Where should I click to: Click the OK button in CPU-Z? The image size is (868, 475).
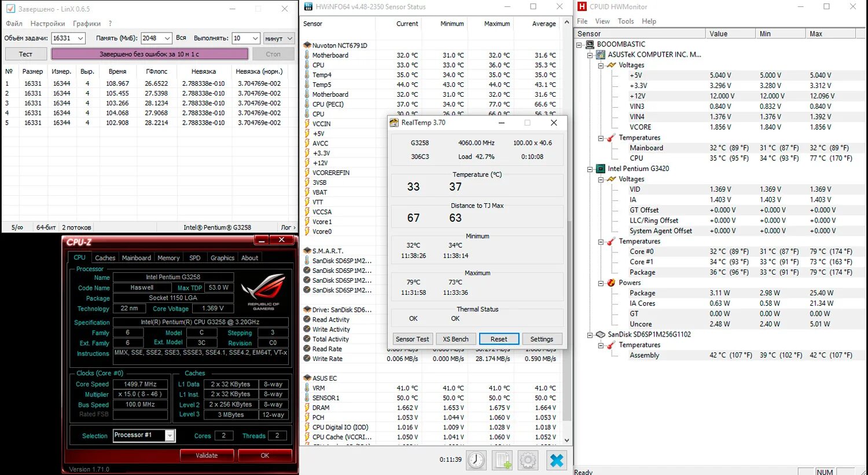click(264, 455)
